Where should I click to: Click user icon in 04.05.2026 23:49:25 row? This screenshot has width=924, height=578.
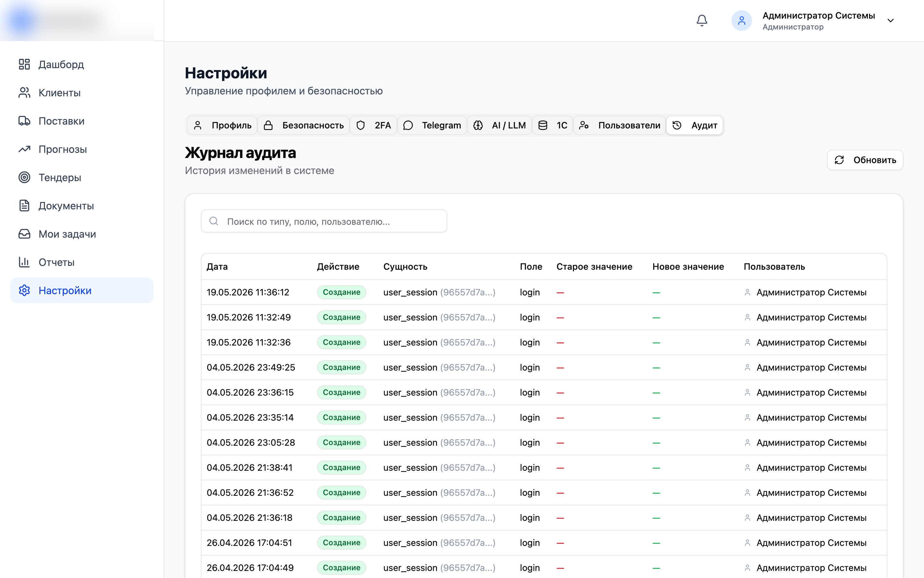747,367
